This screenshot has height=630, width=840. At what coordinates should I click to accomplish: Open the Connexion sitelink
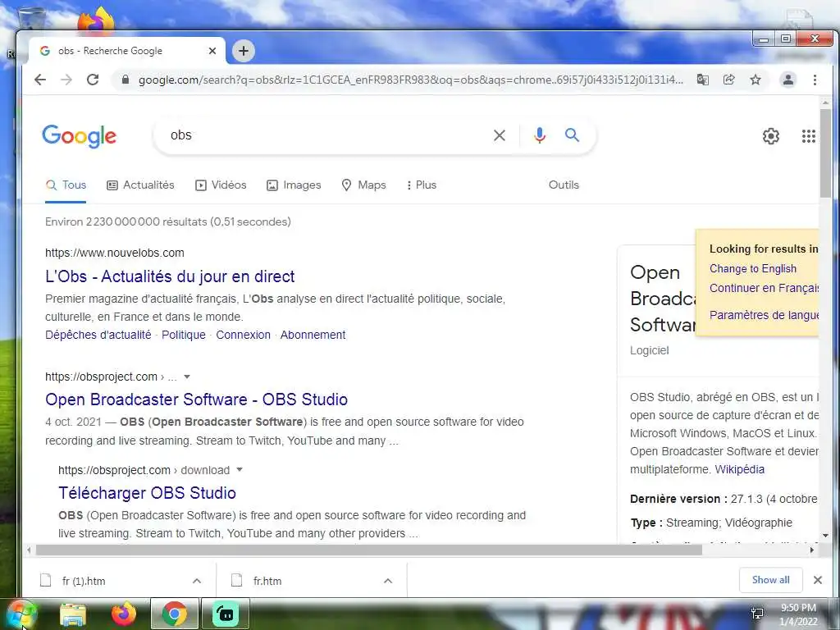[243, 335]
